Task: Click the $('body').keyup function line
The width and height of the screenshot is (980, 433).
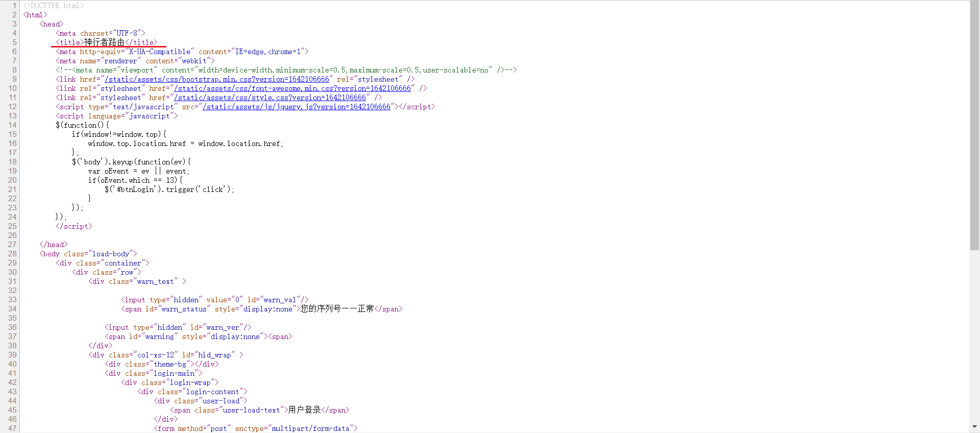Action: 131,162
